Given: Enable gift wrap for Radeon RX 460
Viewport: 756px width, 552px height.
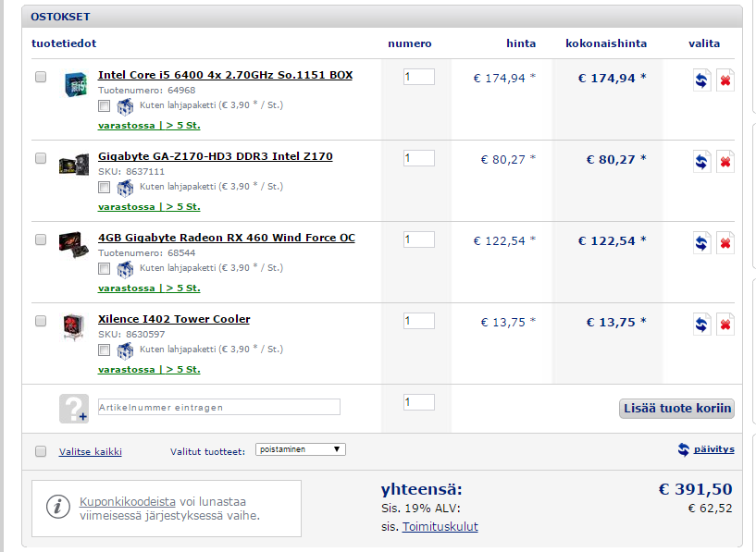Looking at the screenshot, I should [x=104, y=269].
